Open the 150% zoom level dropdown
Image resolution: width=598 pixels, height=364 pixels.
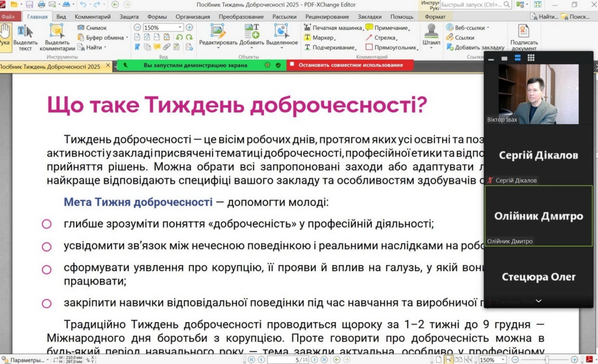click(x=180, y=27)
